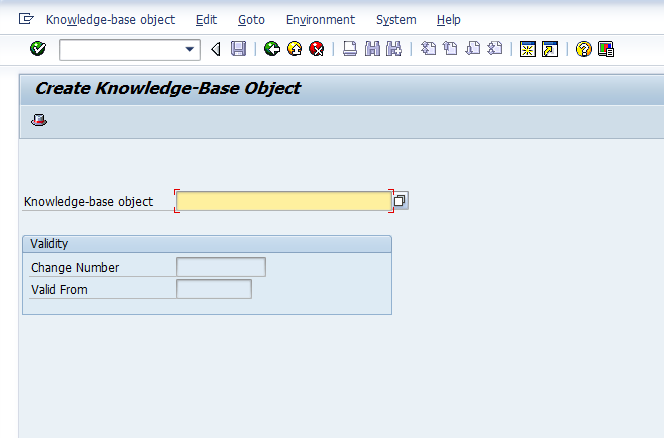The height and width of the screenshot is (438, 664).
Task: Click the Change Number label
Action: point(75,268)
